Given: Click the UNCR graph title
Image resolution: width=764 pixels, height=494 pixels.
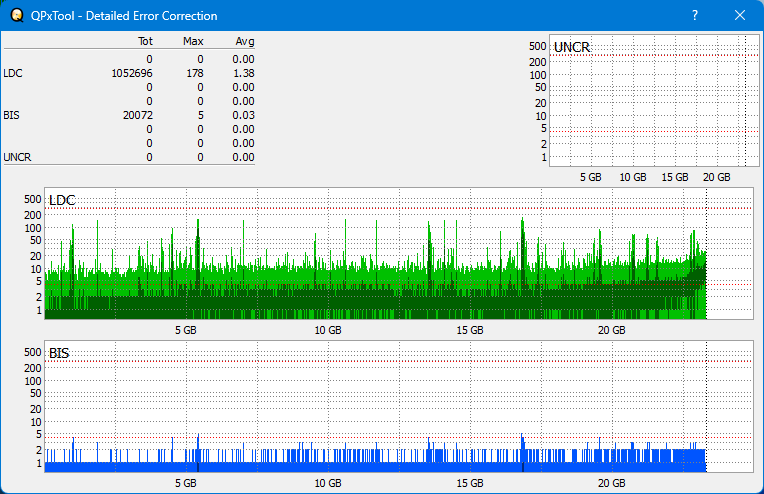Looking at the screenshot, I should [x=572, y=47].
